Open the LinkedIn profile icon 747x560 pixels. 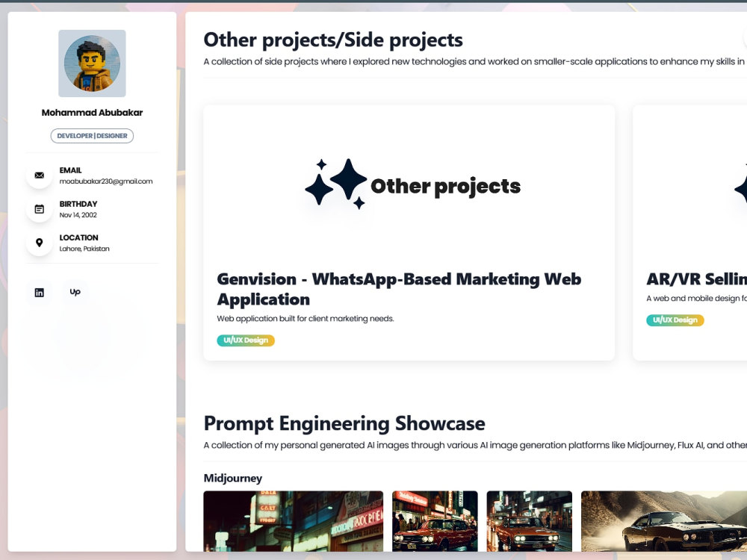pos(39,293)
